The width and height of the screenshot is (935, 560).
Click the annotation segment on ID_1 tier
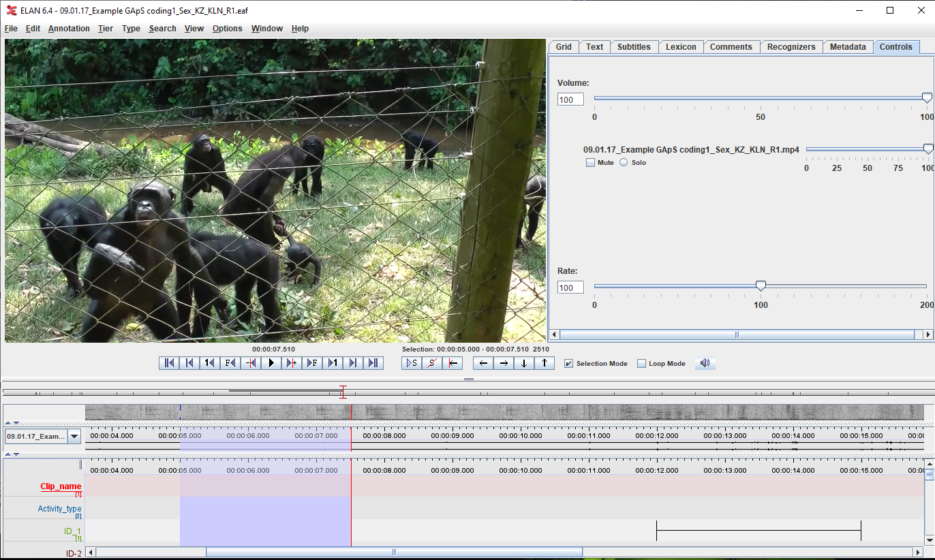pos(758,531)
